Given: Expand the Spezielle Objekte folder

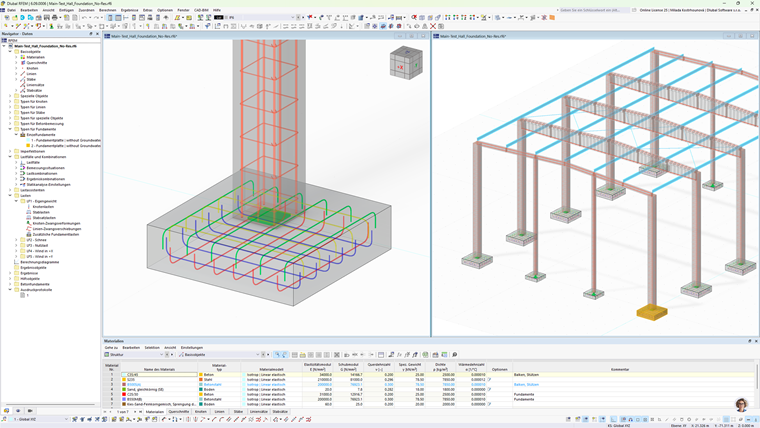Looking at the screenshot, I should click(10, 96).
